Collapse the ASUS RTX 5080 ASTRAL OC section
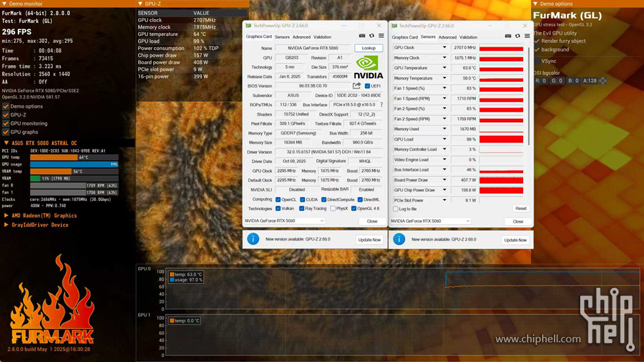Screen dimensions: 644x362 (7, 143)
